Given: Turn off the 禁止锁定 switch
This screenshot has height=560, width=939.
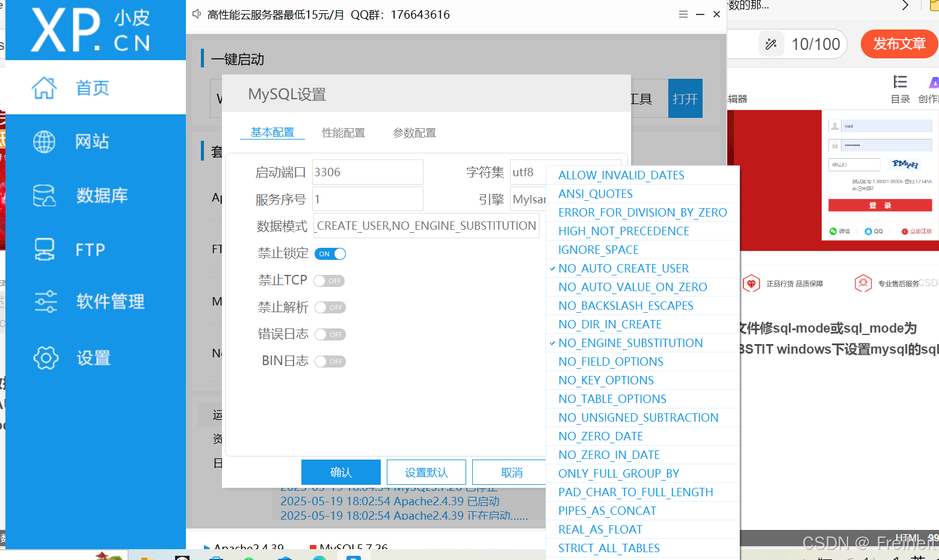Looking at the screenshot, I should (330, 254).
